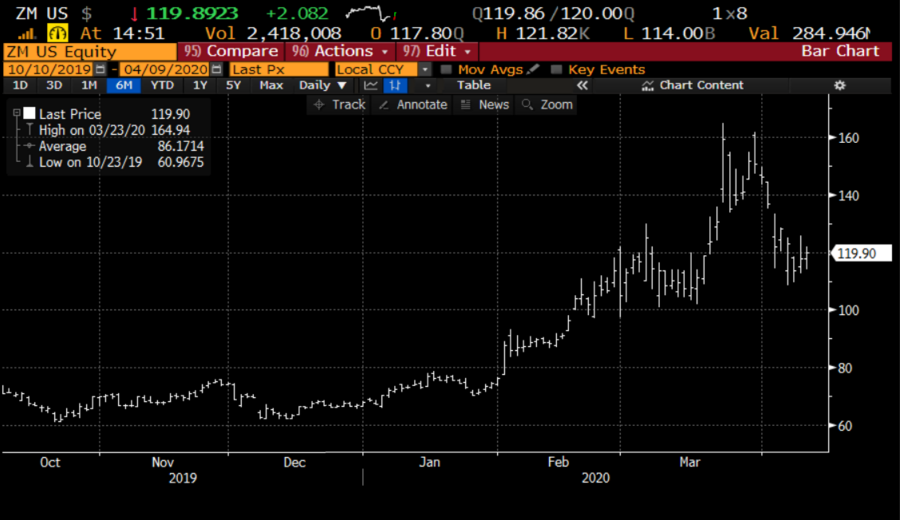The image size is (900, 520).
Task: Select the Max range tab
Action: pos(271,86)
